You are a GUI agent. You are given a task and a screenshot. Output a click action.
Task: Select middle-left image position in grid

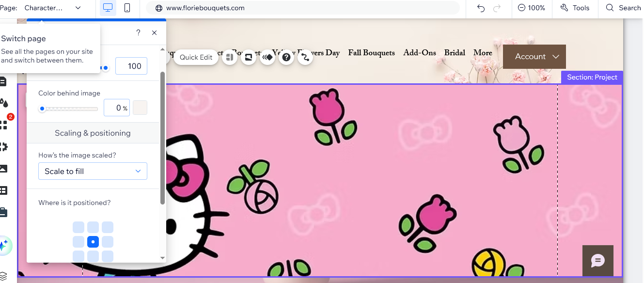pos(79,242)
